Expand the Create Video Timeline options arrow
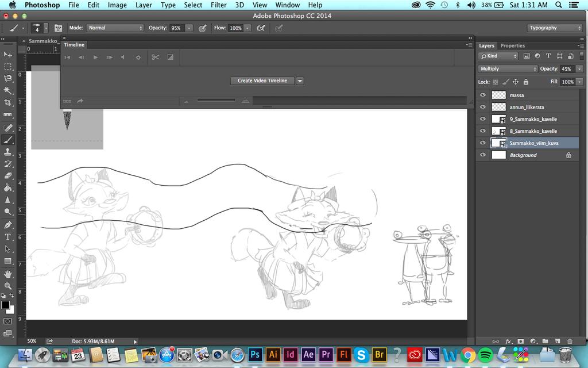 (x=300, y=80)
